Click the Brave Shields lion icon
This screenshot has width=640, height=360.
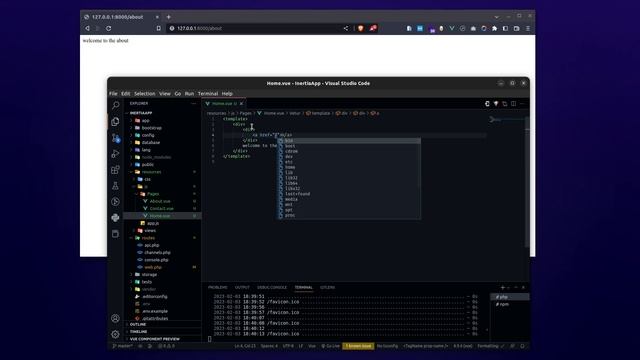click(x=360, y=28)
